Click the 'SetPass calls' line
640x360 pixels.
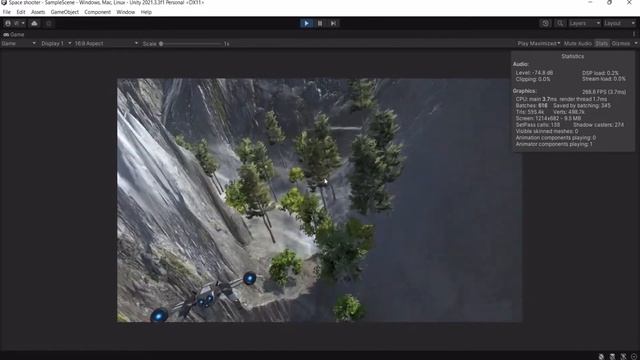point(538,125)
